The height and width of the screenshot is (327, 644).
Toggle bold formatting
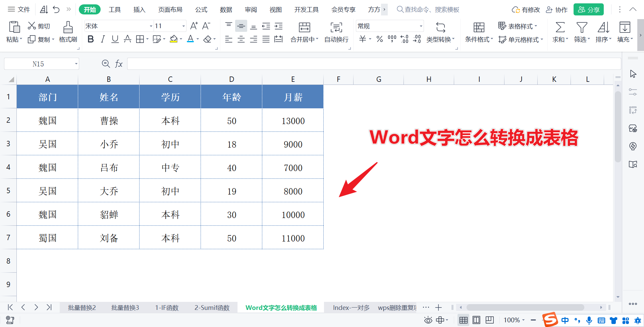tap(90, 39)
